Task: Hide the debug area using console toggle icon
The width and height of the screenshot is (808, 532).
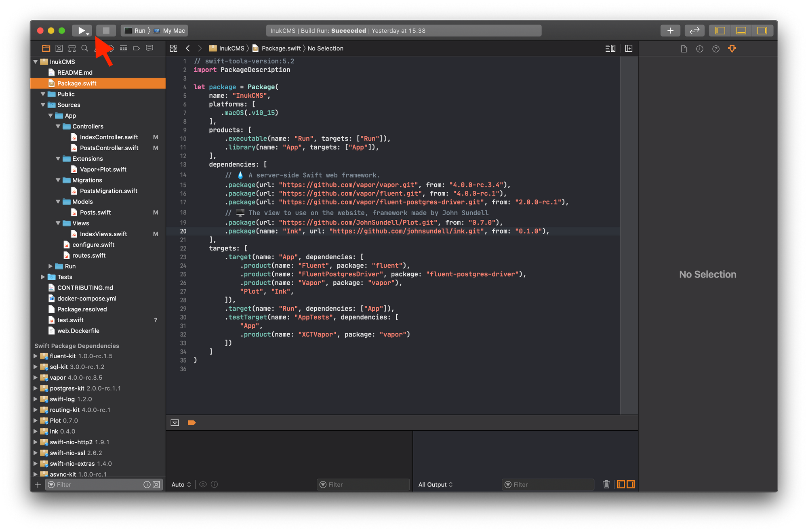Action: [175, 423]
